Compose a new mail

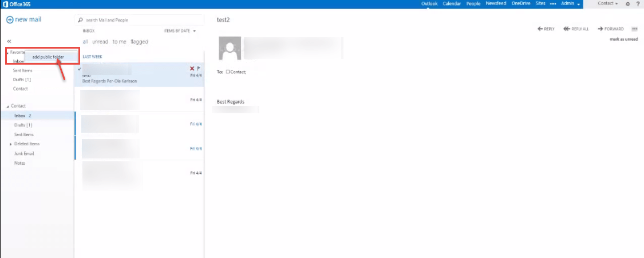pyautogui.click(x=24, y=19)
